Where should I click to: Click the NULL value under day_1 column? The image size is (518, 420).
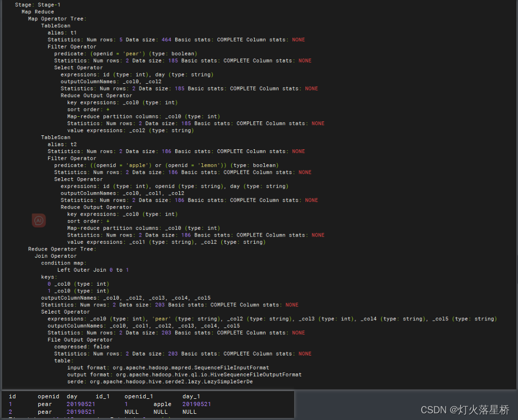click(x=190, y=412)
